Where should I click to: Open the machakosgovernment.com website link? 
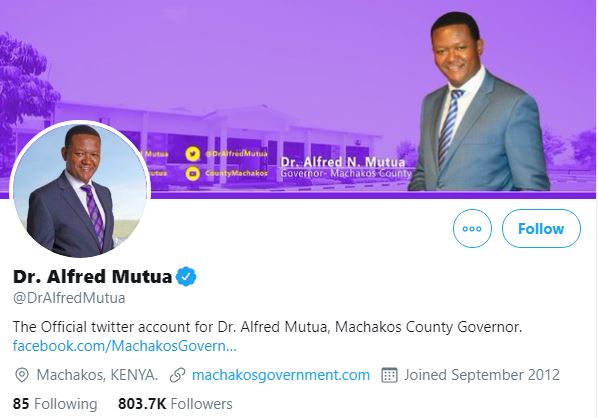(281, 375)
